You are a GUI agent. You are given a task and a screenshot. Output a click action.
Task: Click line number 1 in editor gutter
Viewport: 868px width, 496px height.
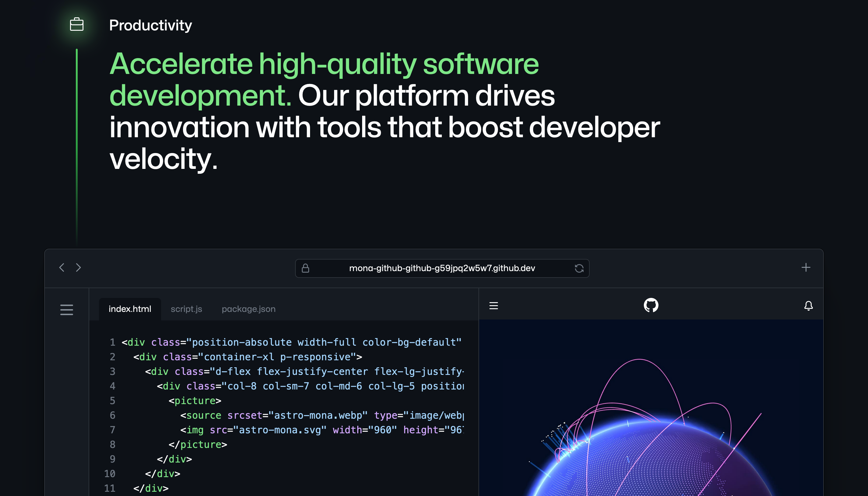pyautogui.click(x=112, y=342)
